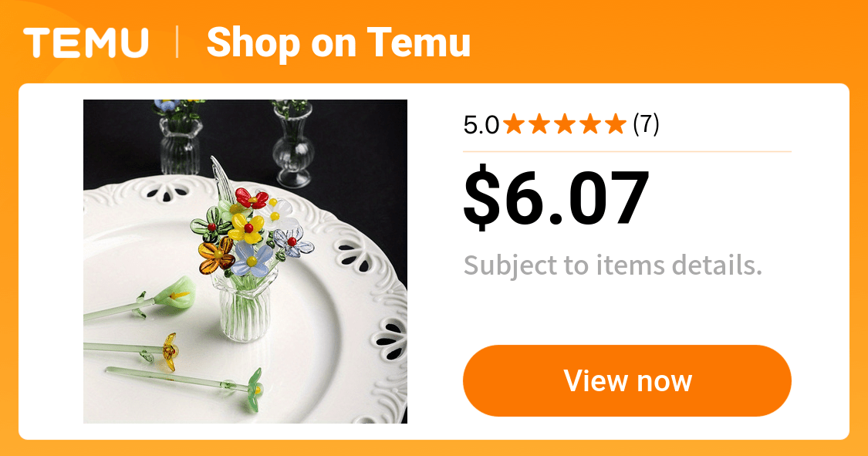
Task: Click the first rating star
Action: [514, 124]
